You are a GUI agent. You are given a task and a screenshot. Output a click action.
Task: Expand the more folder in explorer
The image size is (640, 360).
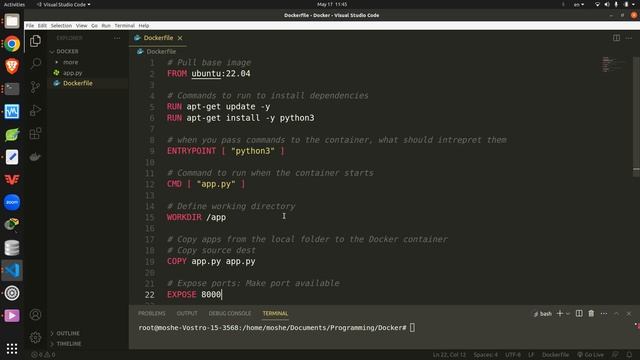point(71,62)
